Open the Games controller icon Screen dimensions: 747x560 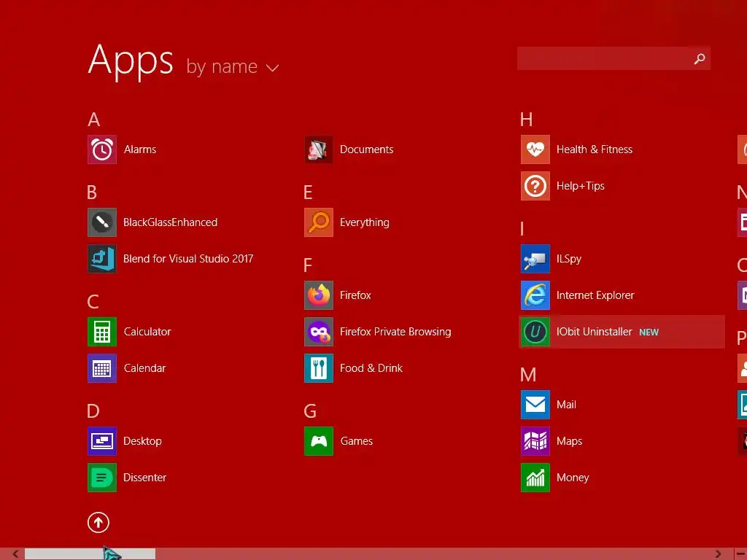click(x=319, y=441)
